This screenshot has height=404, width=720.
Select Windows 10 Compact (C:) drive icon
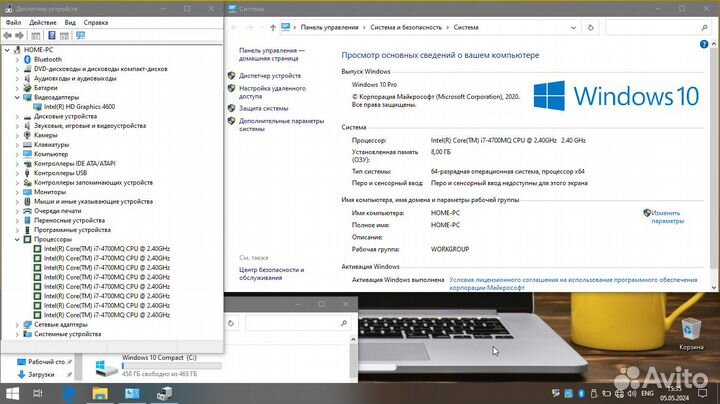coord(107,368)
